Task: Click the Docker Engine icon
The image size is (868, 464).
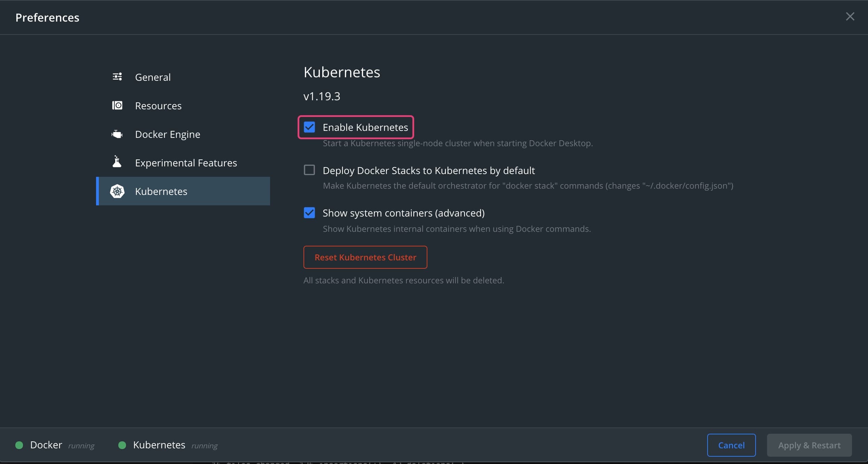Action: click(x=118, y=134)
